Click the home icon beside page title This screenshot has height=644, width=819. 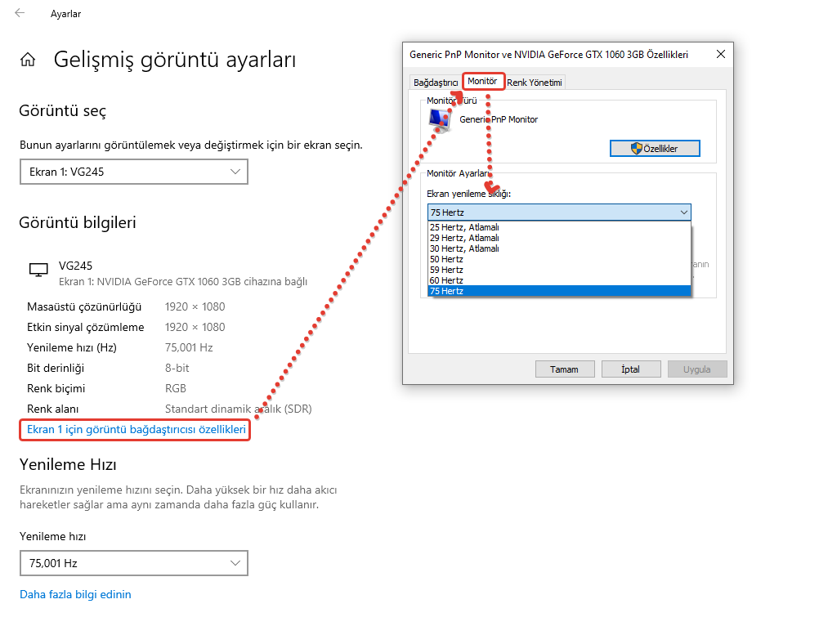29,60
